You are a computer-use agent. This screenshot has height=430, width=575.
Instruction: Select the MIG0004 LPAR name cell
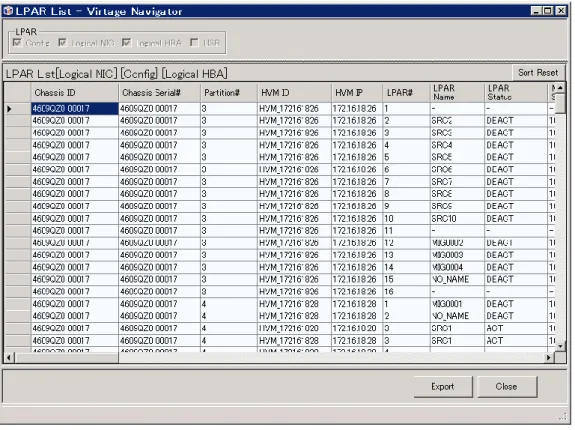(x=457, y=267)
